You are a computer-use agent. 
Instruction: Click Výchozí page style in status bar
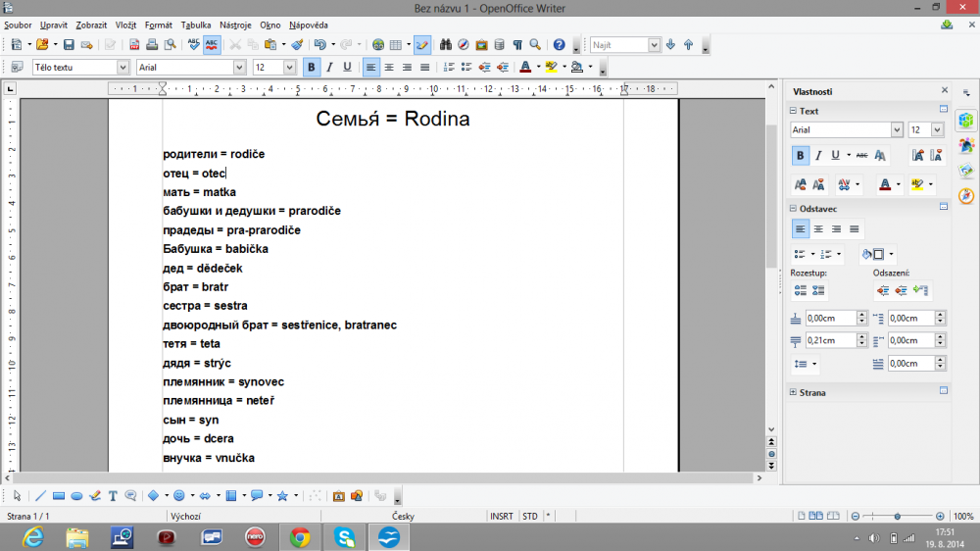(x=185, y=516)
